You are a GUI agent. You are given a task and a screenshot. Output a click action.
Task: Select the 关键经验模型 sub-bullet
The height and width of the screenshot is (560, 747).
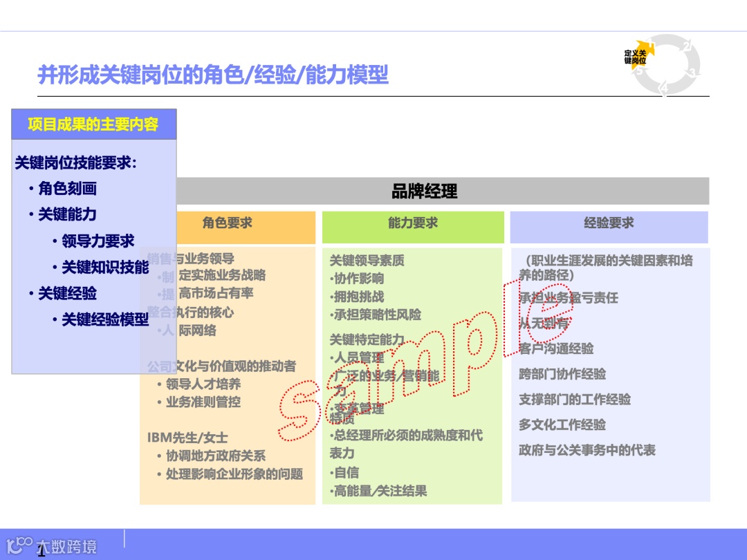coord(105,319)
